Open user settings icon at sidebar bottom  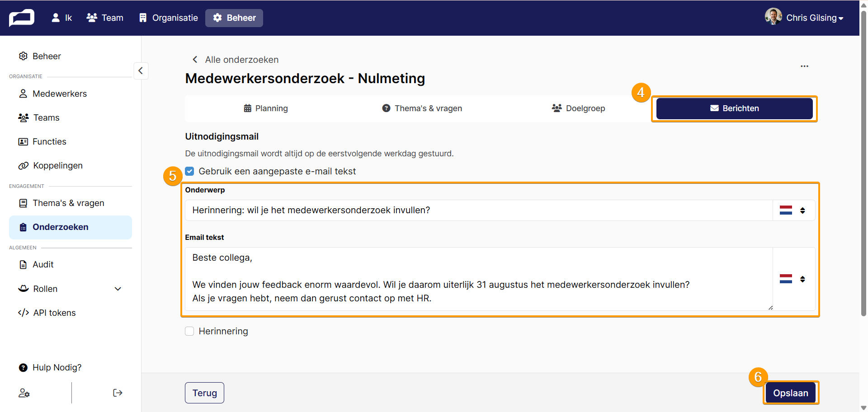[x=24, y=393]
